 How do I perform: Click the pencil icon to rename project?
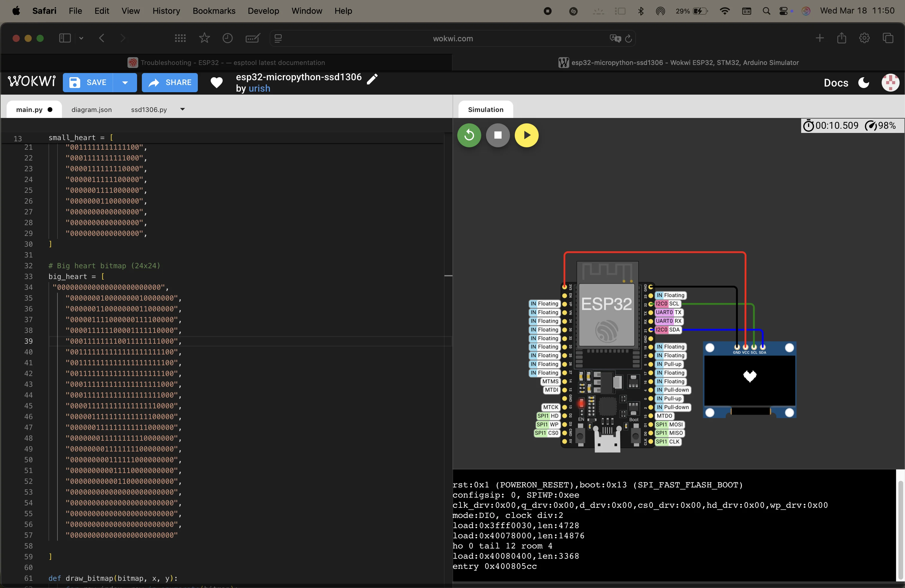click(x=372, y=79)
